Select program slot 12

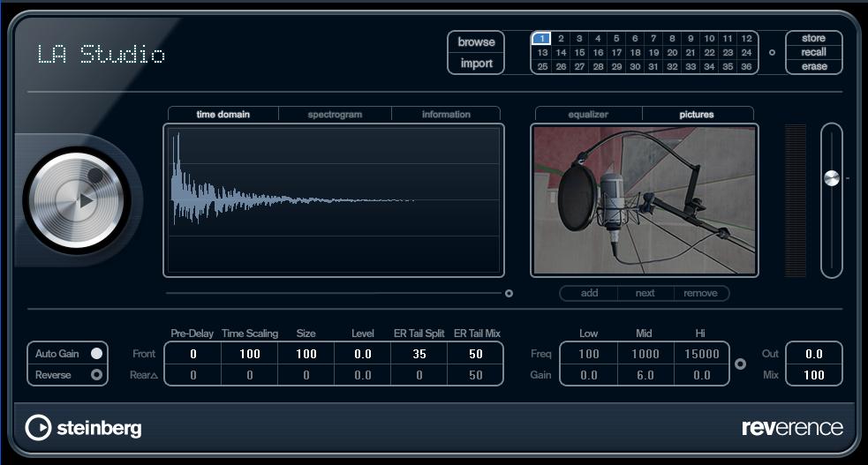point(747,38)
